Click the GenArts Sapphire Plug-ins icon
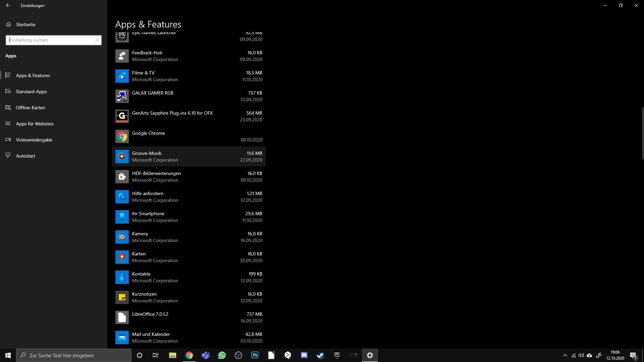The width and height of the screenshot is (644, 362). click(x=122, y=116)
